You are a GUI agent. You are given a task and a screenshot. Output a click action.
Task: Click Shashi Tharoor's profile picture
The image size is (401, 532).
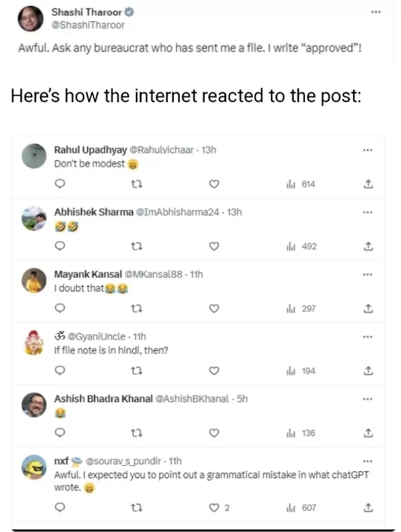tap(30, 19)
